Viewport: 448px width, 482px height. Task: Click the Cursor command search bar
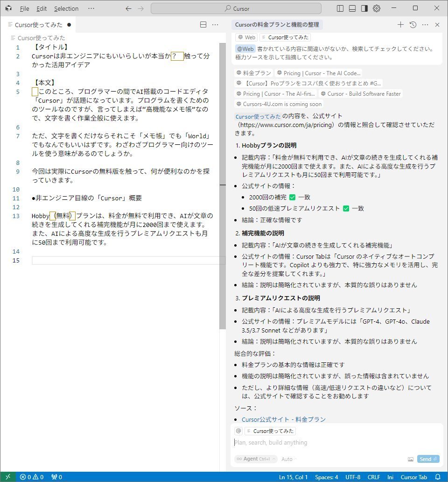click(x=236, y=8)
